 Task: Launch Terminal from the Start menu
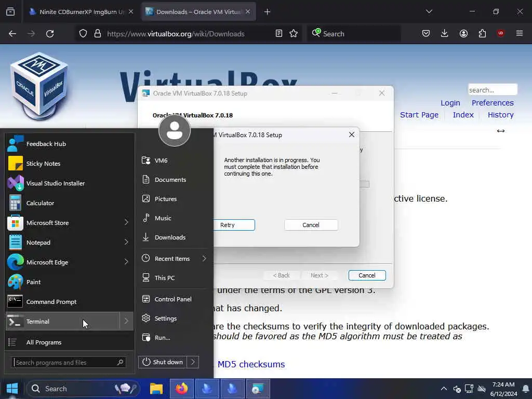click(63, 321)
